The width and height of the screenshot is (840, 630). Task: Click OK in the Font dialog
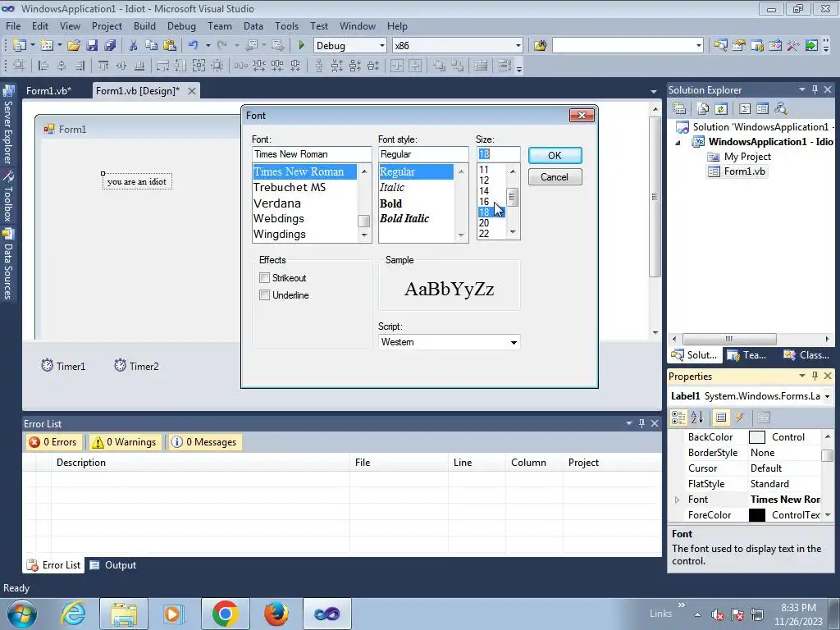tap(555, 155)
